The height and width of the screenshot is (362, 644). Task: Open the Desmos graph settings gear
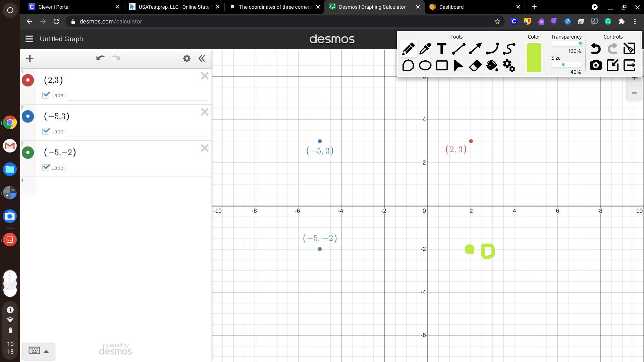pyautogui.click(x=187, y=59)
